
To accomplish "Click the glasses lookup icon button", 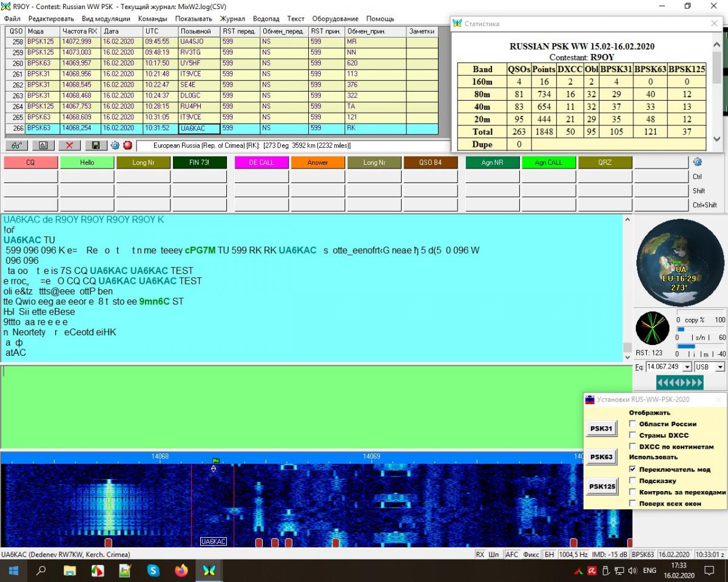I will click(x=16, y=145).
